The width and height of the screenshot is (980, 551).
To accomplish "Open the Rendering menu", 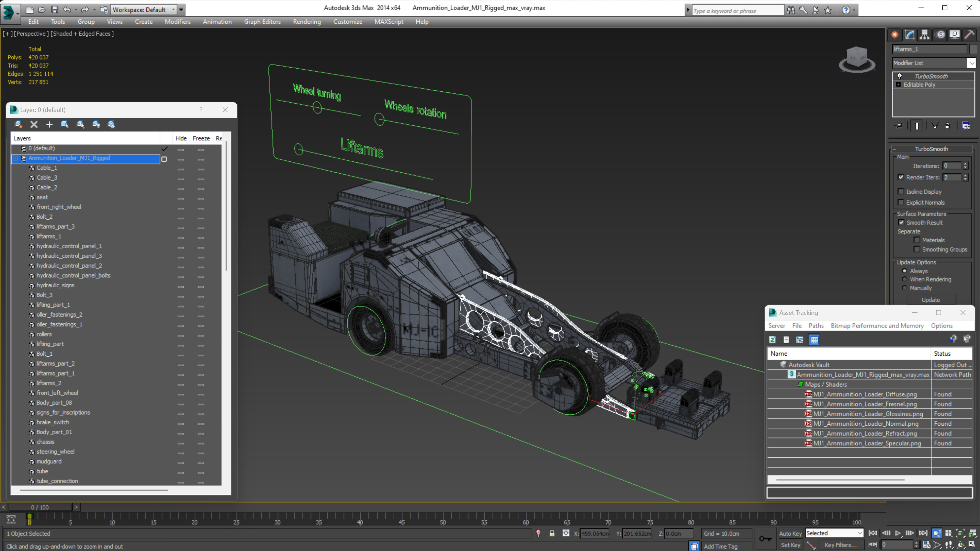I will 307,22.
